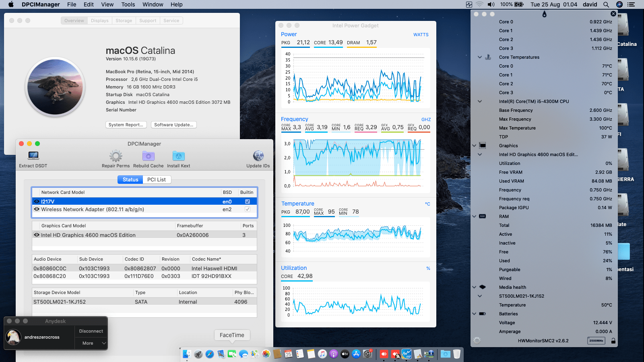Open the HWMonitor settings gear icon
The height and width of the screenshot is (362, 644).
pos(477,341)
